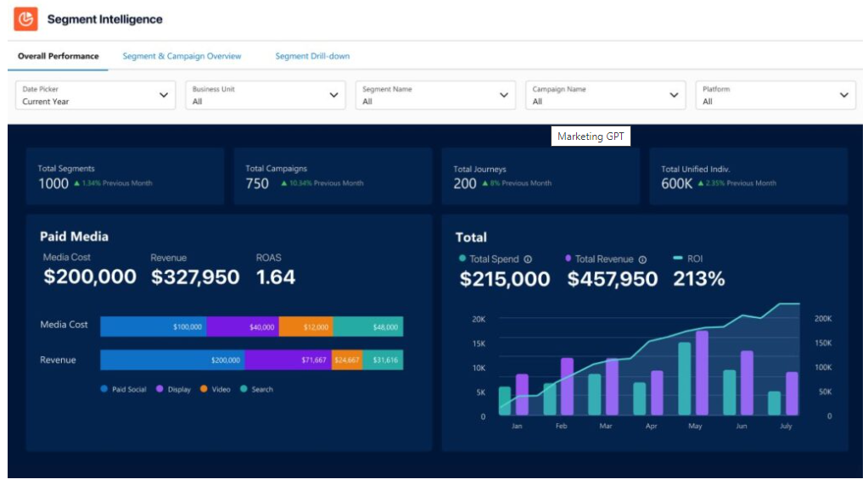The height and width of the screenshot is (485, 868).
Task: Switch to Segment & Campaign Overview tab
Action: 182,56
